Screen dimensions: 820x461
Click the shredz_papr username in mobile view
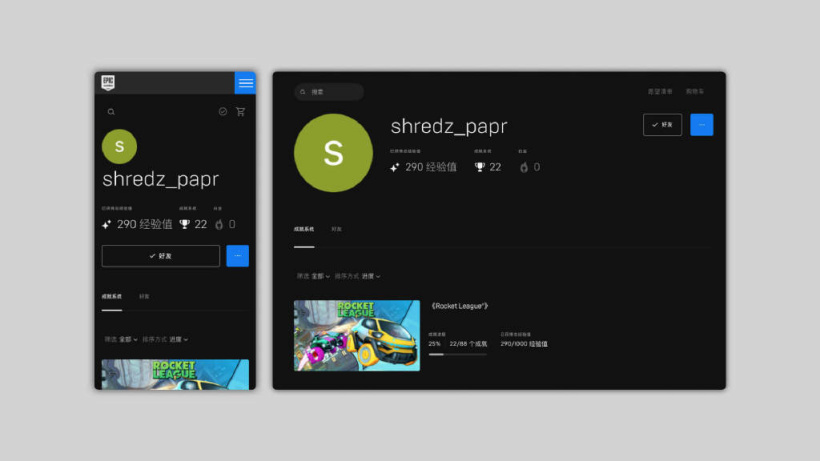coord(161,179)
